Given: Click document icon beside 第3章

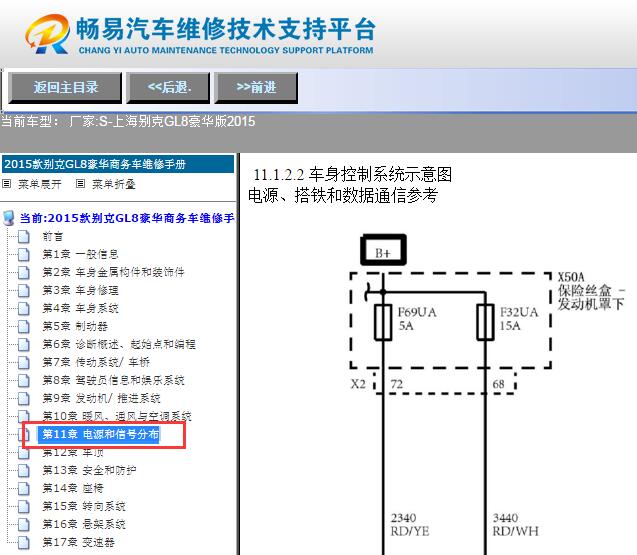Looking at the screenshot, I should 24,290.
